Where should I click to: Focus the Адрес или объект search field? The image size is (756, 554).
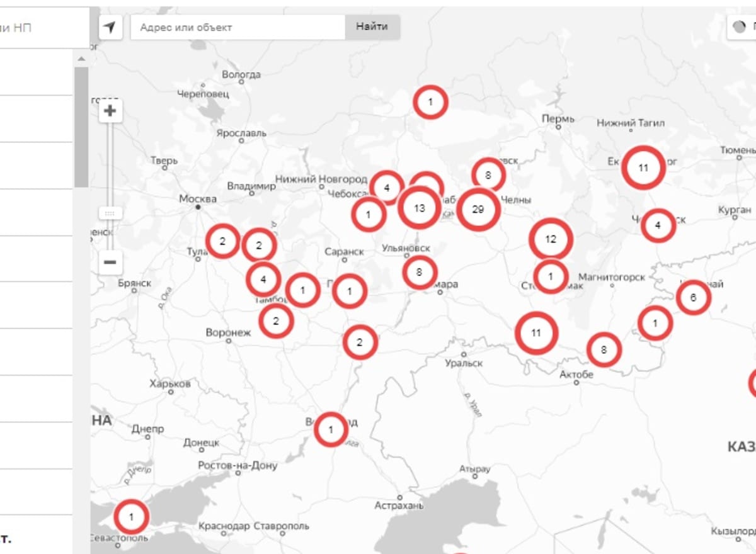click(x=238, y=27)
